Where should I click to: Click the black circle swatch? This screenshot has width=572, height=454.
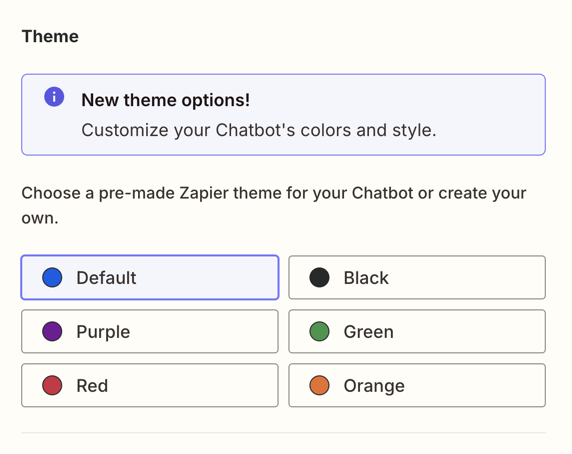click(319, 278)
